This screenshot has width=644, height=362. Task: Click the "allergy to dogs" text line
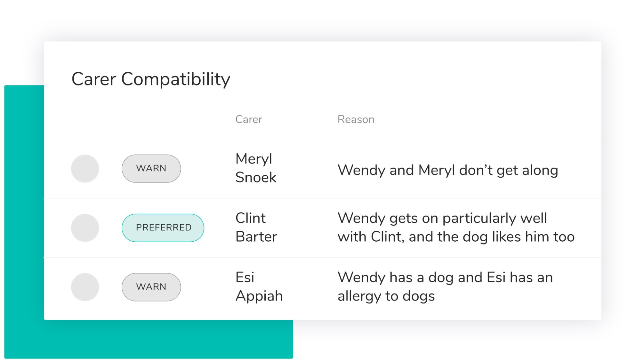(386, 296)
